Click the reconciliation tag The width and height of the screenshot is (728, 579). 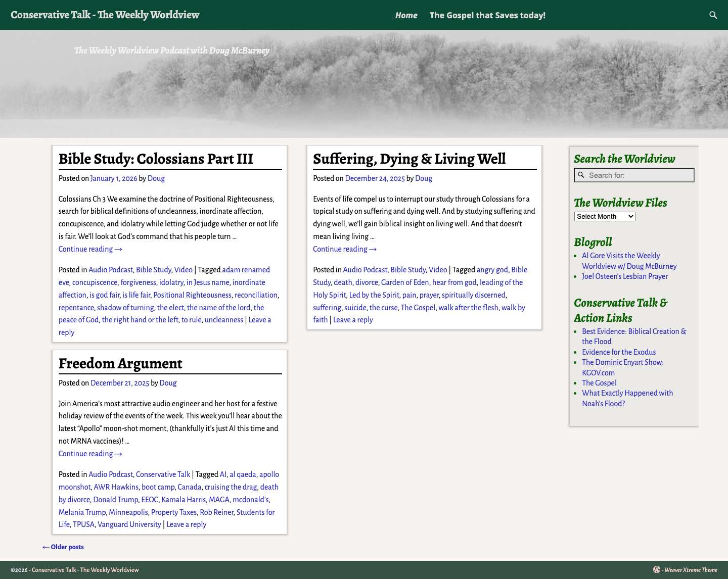[256, 295]
